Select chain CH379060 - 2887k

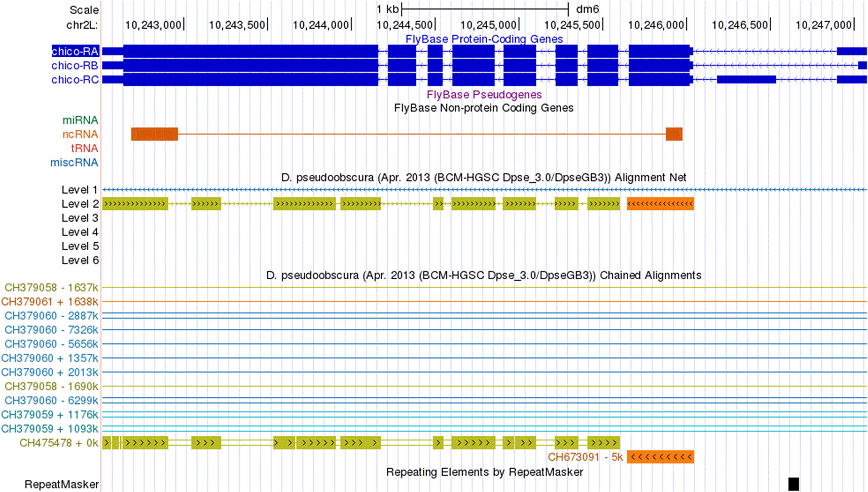click(52, 316)
